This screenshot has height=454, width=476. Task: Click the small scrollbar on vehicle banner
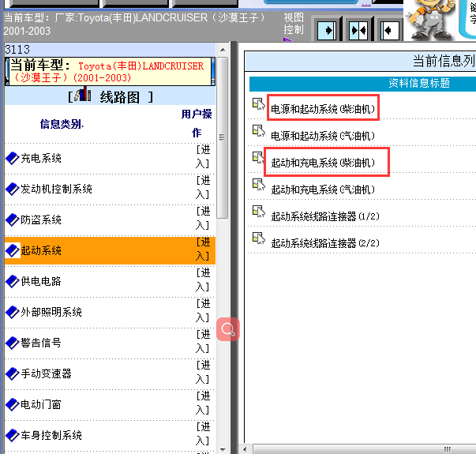tap(213, 71)
